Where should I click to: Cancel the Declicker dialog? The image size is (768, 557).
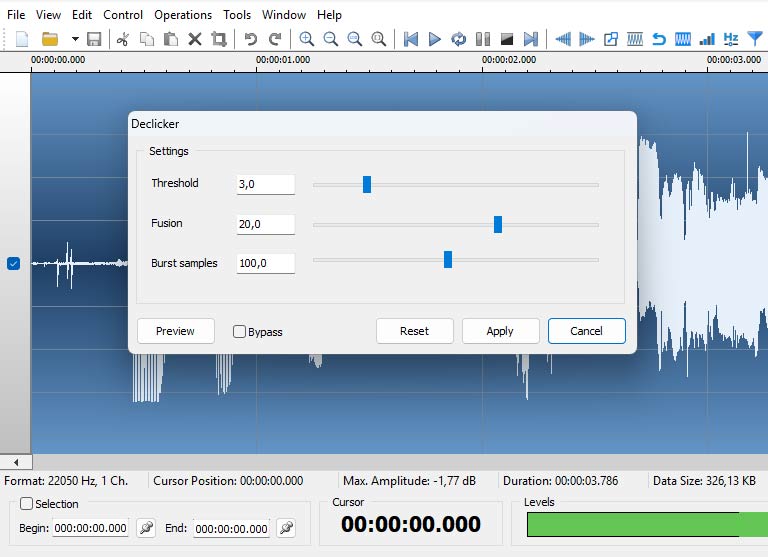[587, 331]
